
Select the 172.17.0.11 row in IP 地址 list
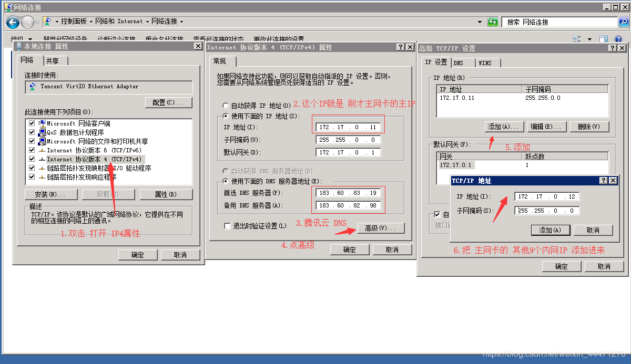tap(522, 98)
